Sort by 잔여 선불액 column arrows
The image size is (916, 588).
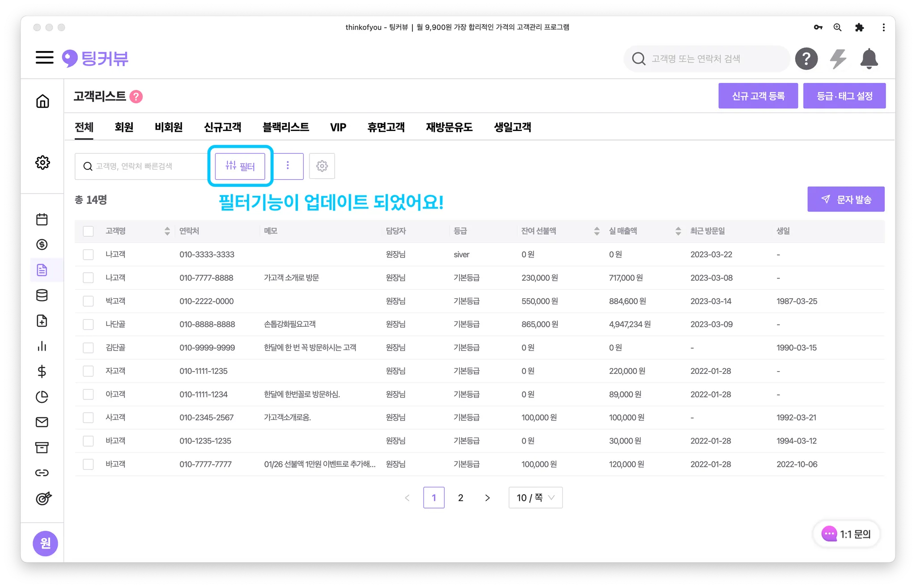(x=596, y=231)
